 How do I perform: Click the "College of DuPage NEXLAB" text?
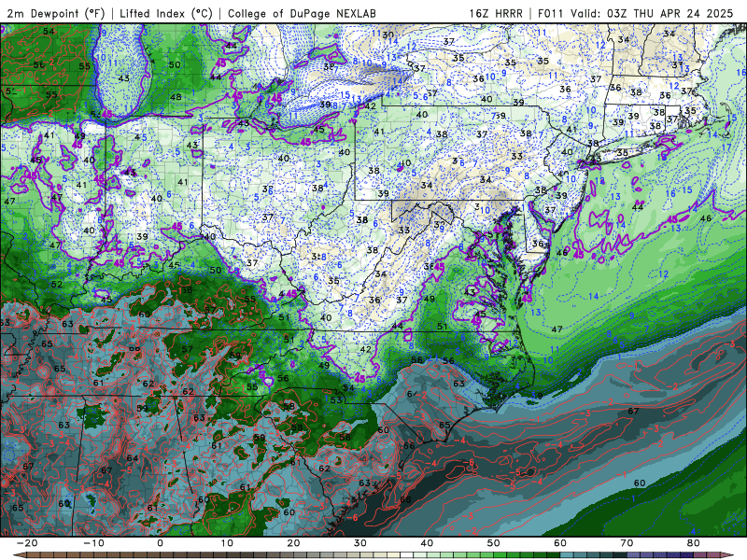pyautogui.click(x=302, y=13)
